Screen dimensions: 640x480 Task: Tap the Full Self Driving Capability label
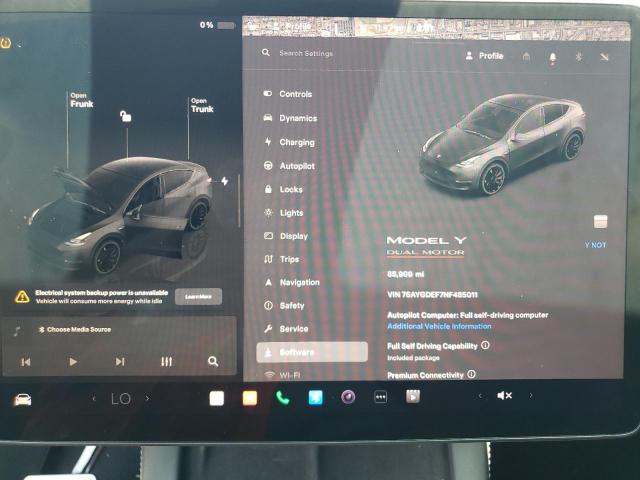pos(432,346)
